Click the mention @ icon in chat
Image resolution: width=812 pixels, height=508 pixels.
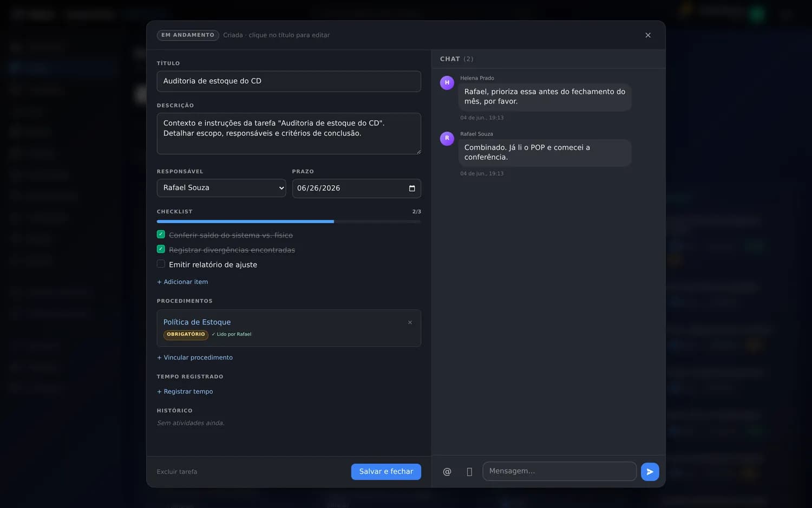pyautogui.click(x=447, y=472)
